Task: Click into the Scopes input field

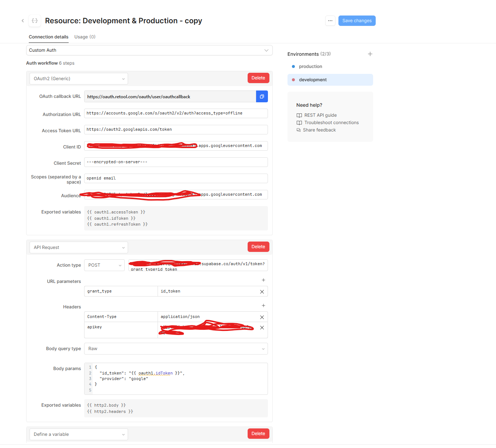Action: point(176,178)
